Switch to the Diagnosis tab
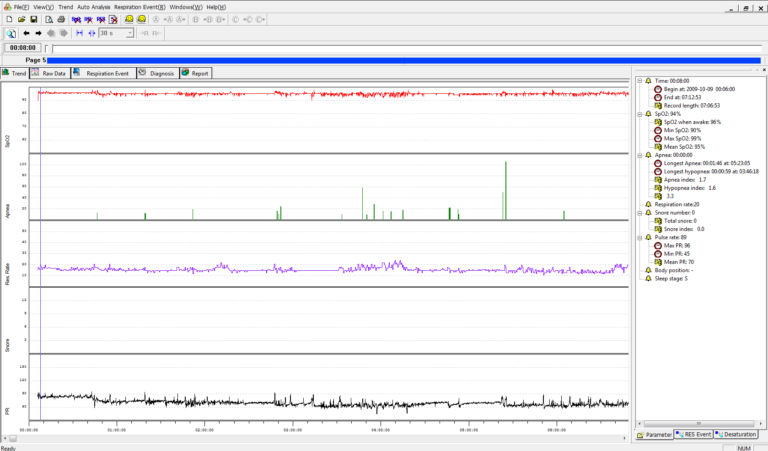The image size is (768, 451). [157, 73]
